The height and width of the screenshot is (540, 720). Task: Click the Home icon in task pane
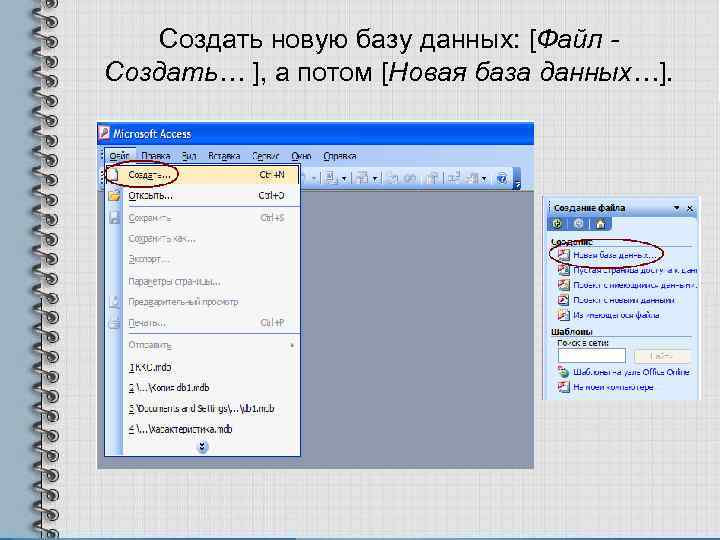click(x=600, y=224)
